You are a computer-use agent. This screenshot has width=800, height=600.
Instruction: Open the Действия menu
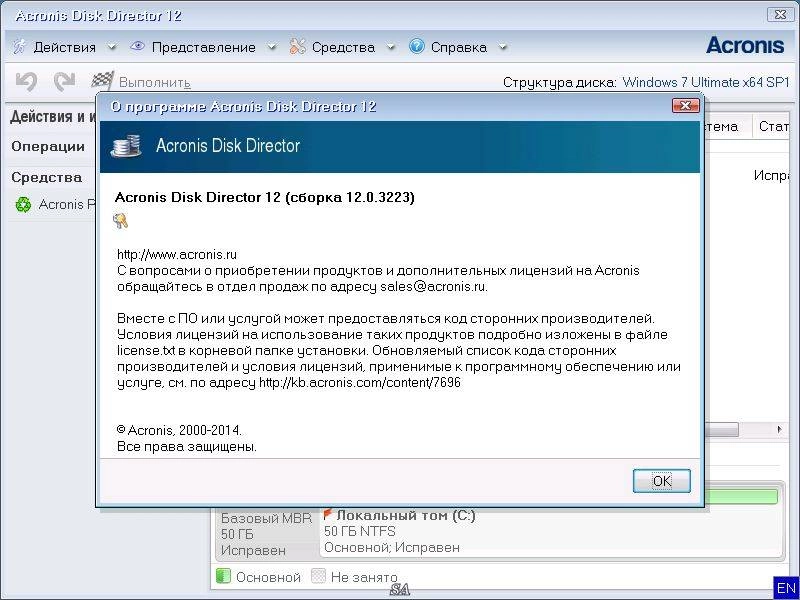click(65, 47)
